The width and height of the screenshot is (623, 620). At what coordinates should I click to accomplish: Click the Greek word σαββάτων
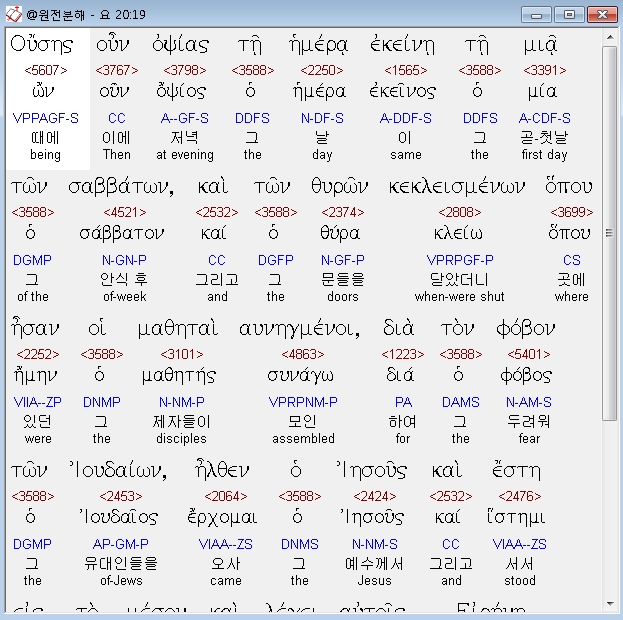[x=121, y=187]
